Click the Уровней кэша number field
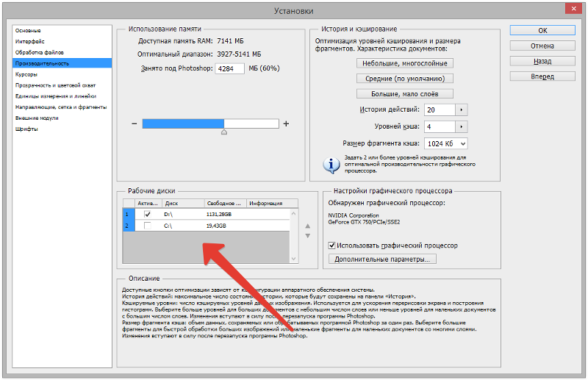Viewport: 588px width, 380px height. tap(440, 127)
